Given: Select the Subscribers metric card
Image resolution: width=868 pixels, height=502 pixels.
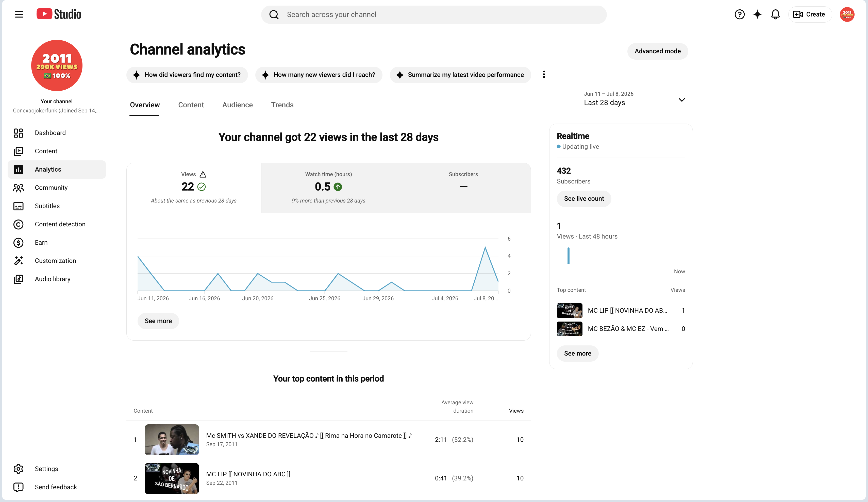Looking at the screenshot, I should [463, 188].
